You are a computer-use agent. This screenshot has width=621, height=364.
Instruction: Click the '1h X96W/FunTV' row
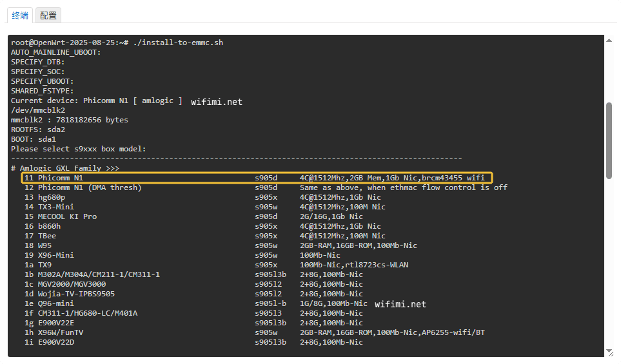coord(255,332)
